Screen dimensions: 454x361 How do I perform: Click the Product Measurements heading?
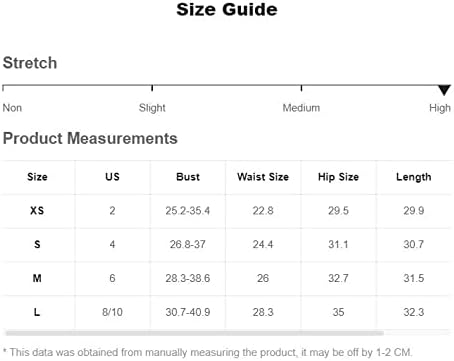click(90, 138)
